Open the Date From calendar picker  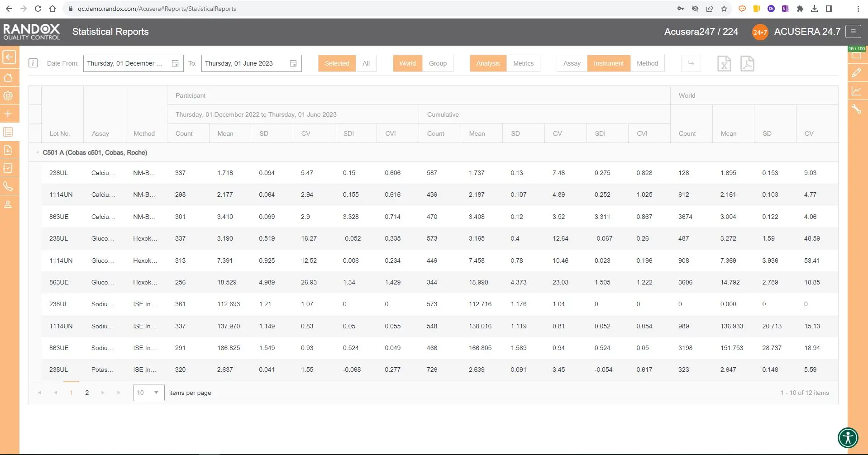pos(175,63)
